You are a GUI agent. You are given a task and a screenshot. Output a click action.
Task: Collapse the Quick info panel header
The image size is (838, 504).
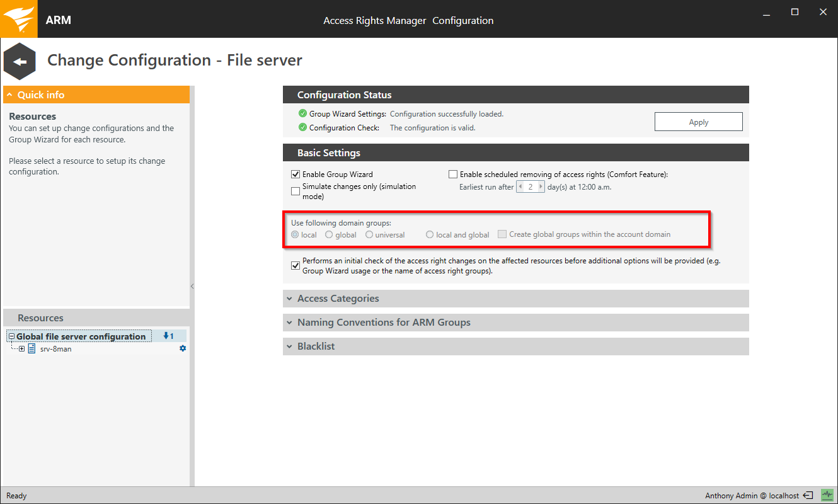pyautogui.click(x=10, y=95)
